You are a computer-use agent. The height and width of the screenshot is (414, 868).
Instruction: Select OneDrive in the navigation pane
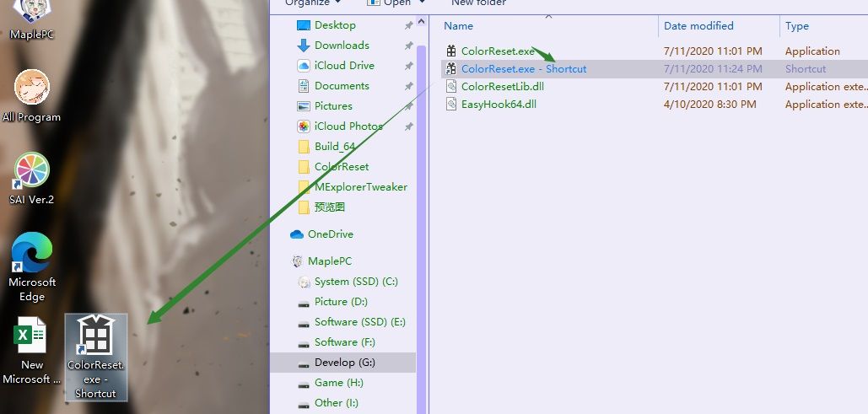coord(331,234)
